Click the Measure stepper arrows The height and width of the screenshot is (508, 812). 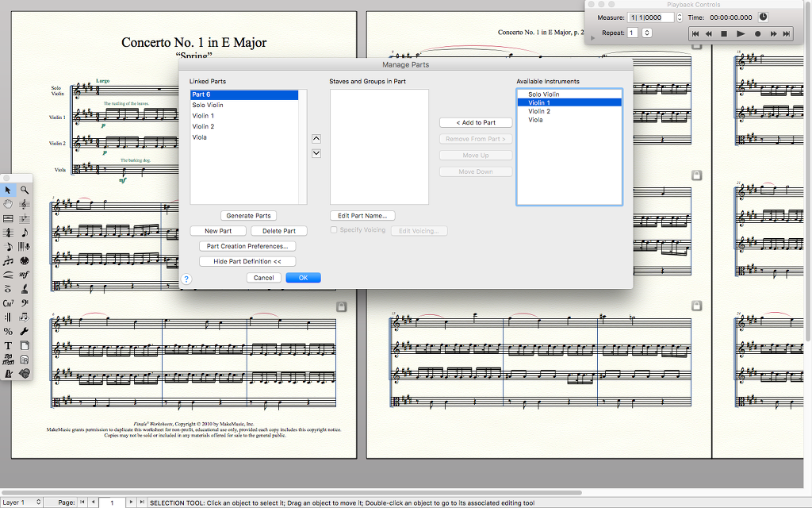[x=680, y=17]
